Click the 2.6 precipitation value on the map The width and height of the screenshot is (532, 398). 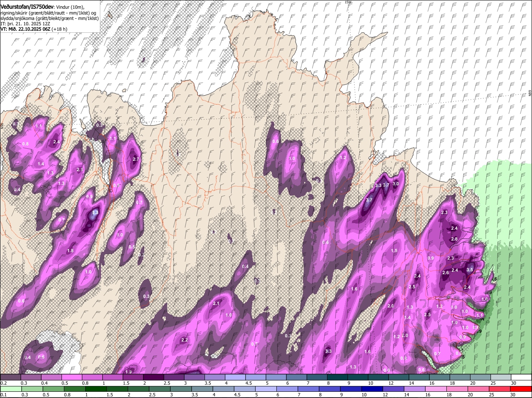pos(446,273)
